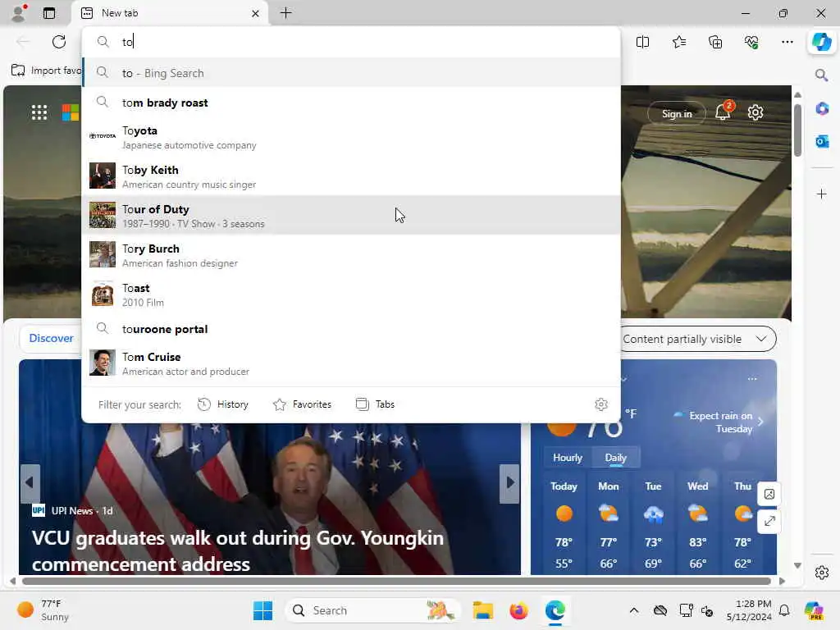Switch weather view to Daily
The height and width of the screenshot is (630, 840).
(615, 458)
